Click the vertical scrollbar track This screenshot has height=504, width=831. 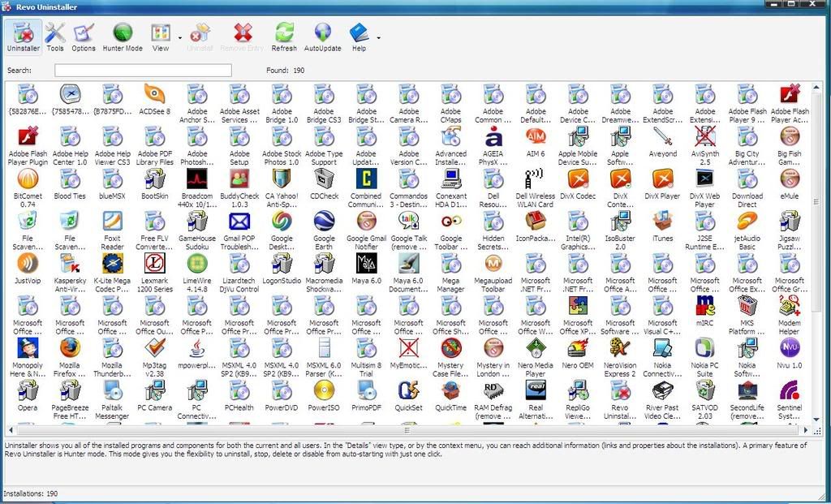[816, 365]
